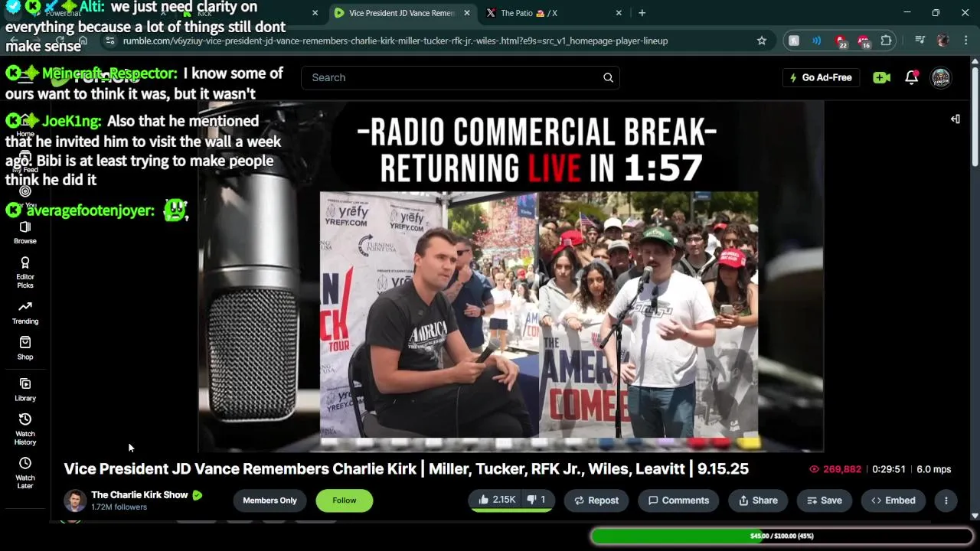Open Watch History in sidebar
The image size is (980, 551).
pos(25,429)
